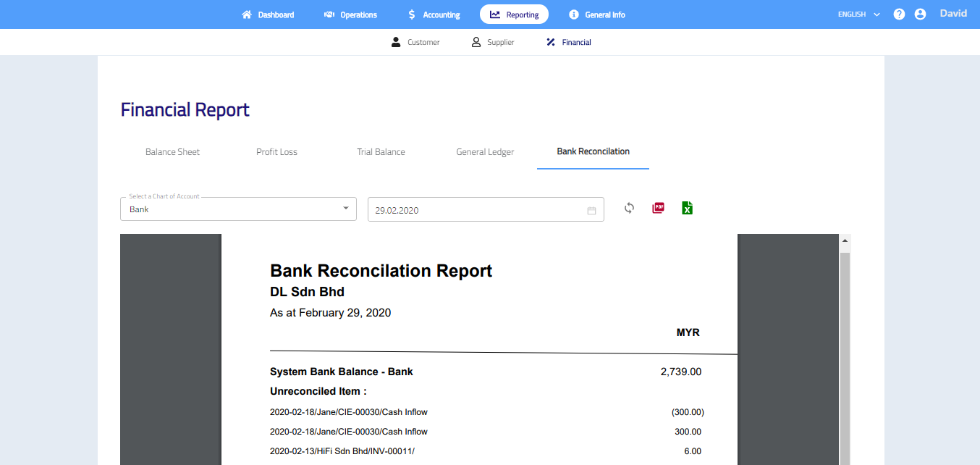Open the help question mark icon

coord(899,14)
